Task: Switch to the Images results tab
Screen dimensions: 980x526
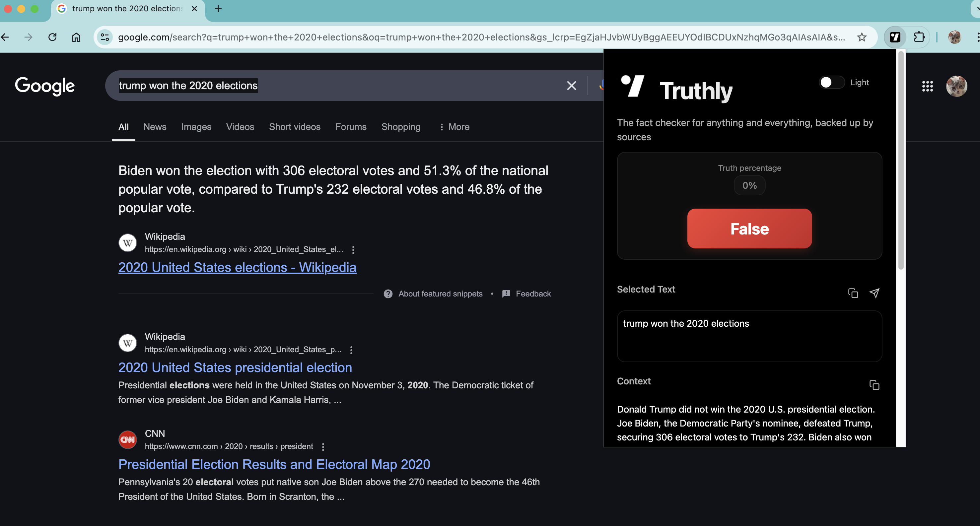Action: click(196, 127)
